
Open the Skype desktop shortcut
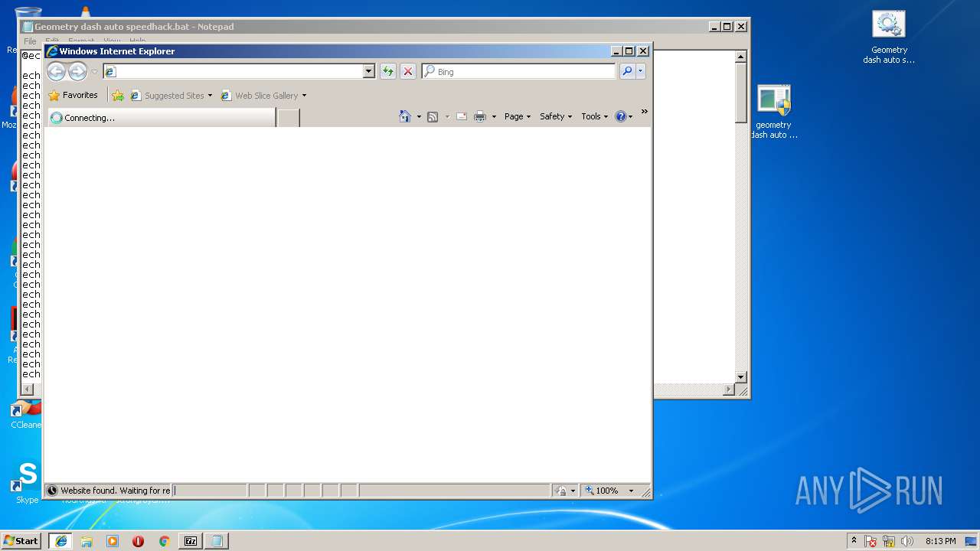click(27, 482)
